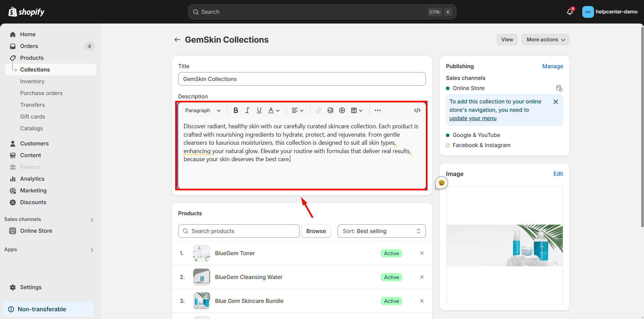This screenshot has height=319, width=644.
Task: Open the text color dropdown
Action: click(x=274, y=110)
